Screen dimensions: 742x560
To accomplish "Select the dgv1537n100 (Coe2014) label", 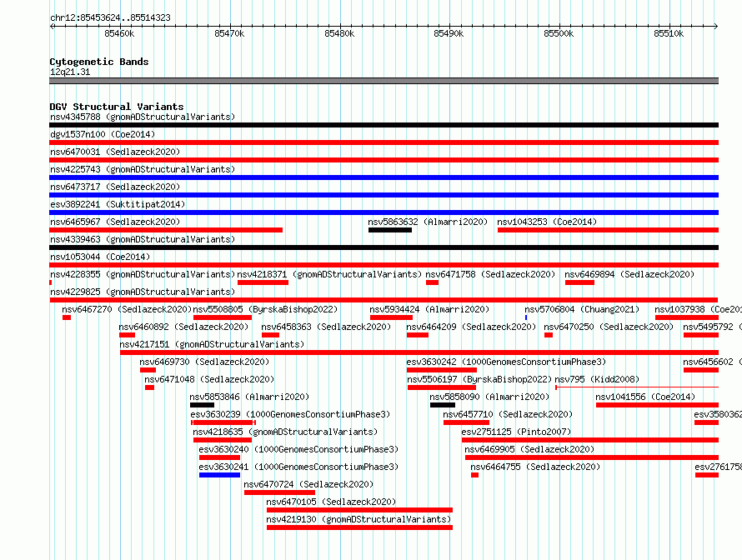I will point(103,134).
